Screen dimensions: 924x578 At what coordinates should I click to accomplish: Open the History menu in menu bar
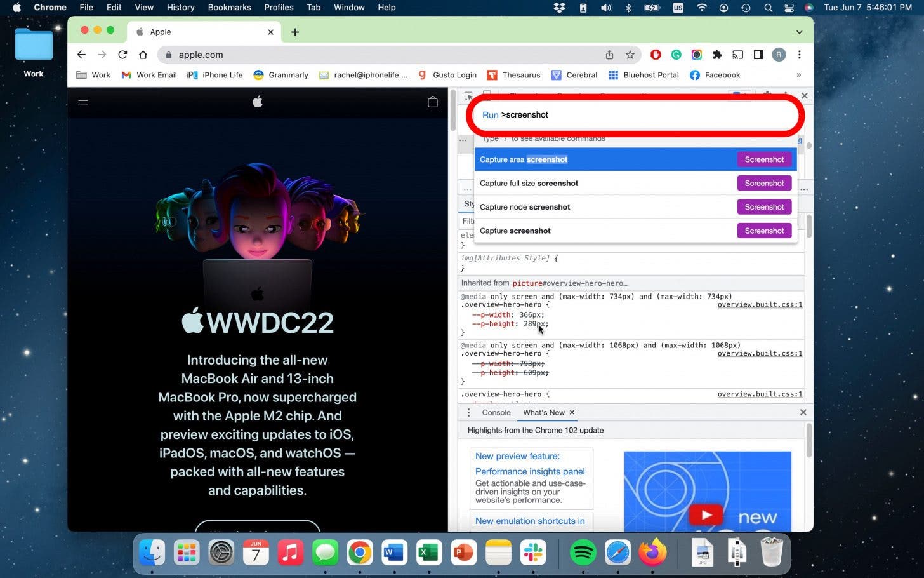click(180, 8)
